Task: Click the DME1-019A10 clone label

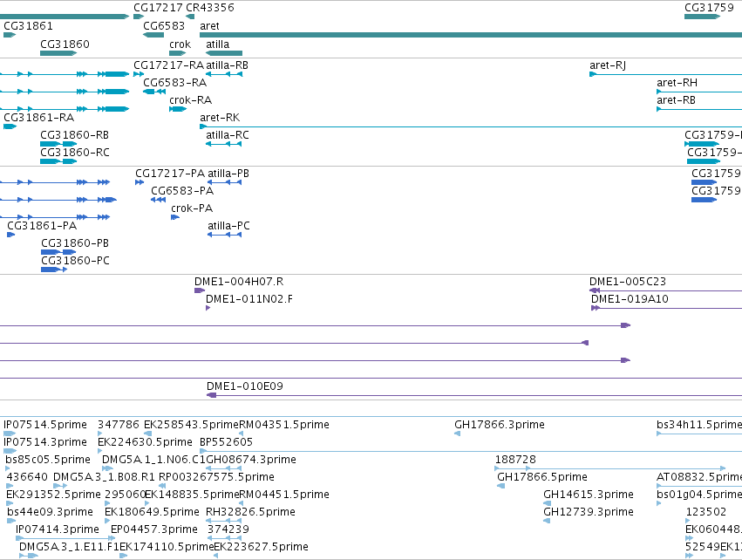Action: point(630,298)
